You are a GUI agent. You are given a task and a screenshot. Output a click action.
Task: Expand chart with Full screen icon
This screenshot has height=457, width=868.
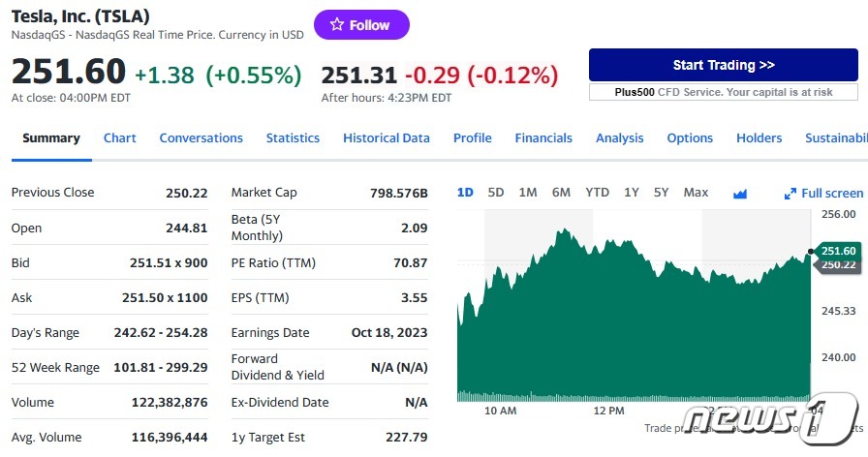822,193
